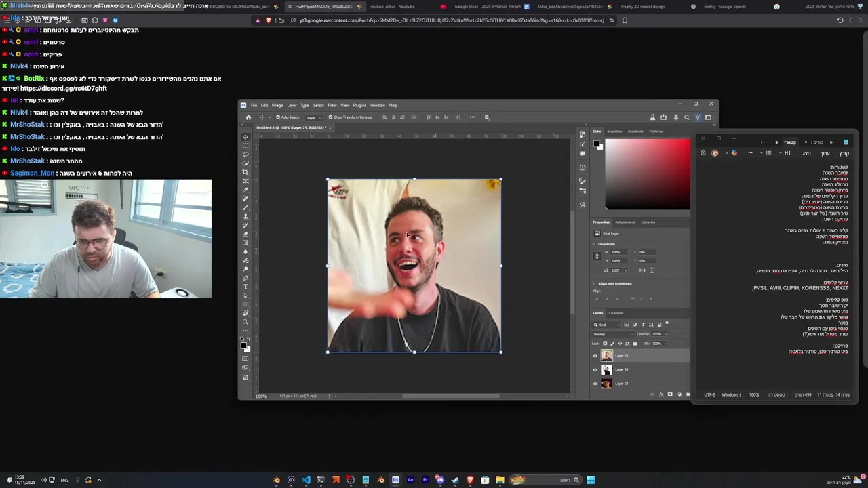Open the Kind filter dropdown
The width and height of the screenshot is (868, 488).
pos(606,325)
